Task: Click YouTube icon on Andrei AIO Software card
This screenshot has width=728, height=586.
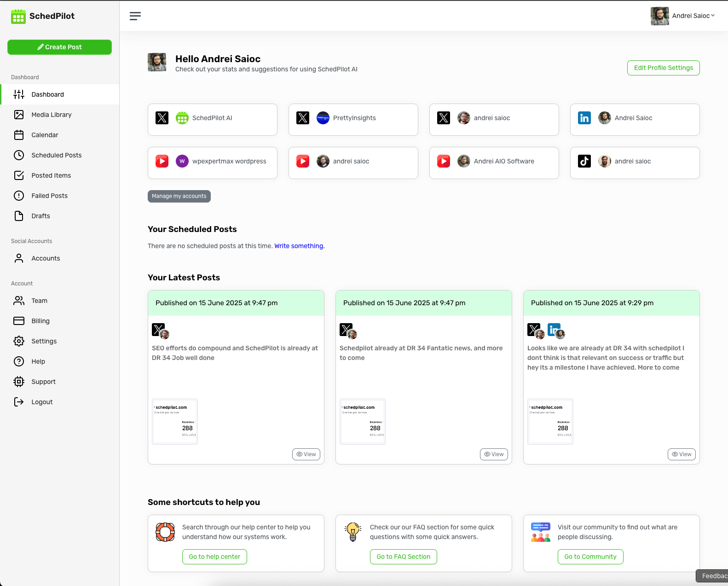Action: tap(444, 161)
